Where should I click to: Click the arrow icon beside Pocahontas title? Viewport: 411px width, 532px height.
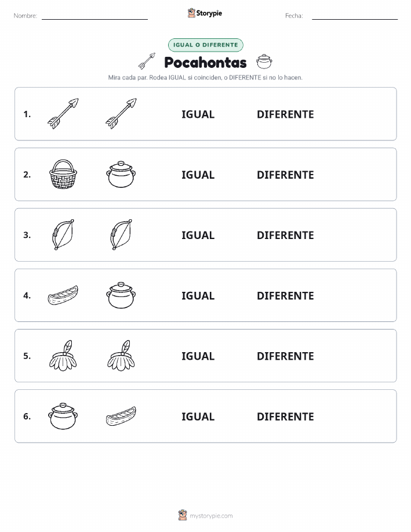point(147,61)
